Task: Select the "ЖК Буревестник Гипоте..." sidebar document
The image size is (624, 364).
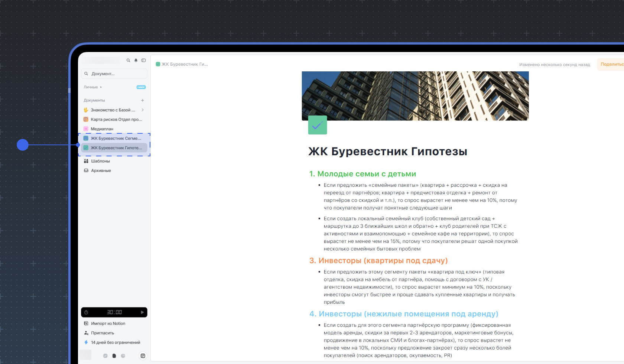Action: pos(114,148)
